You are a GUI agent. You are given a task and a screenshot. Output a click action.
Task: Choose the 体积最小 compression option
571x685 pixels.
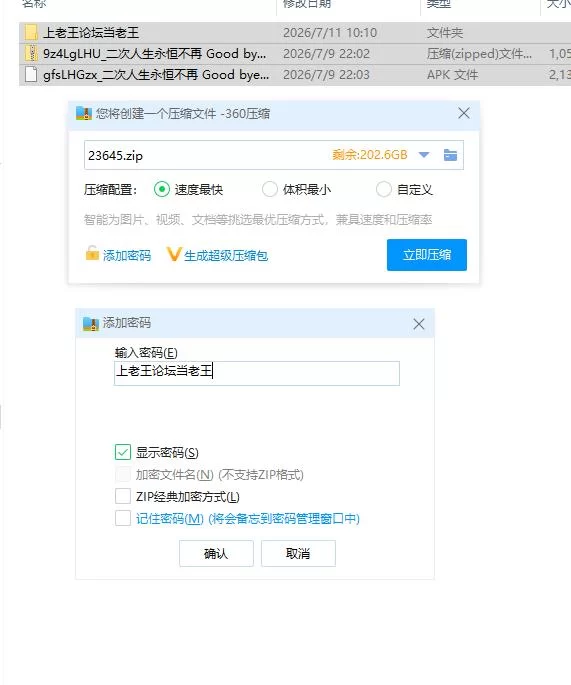click(x=270, y=190)
